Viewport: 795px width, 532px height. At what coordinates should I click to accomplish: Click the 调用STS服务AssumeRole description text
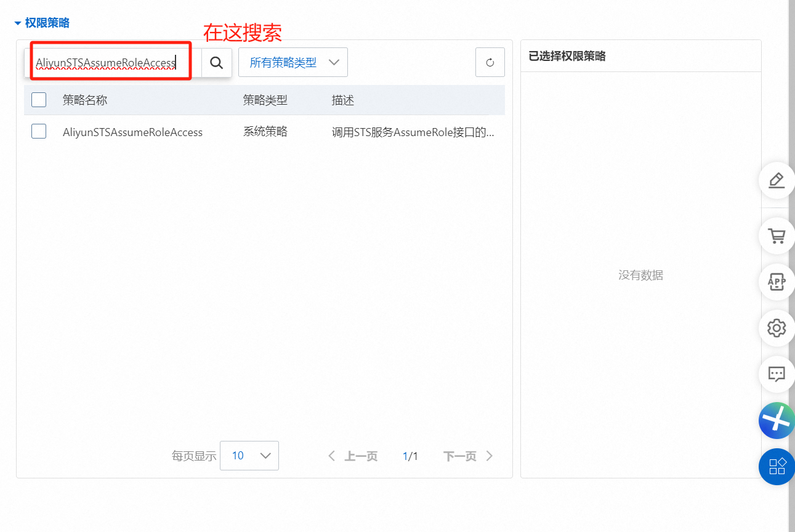point(413,132)
